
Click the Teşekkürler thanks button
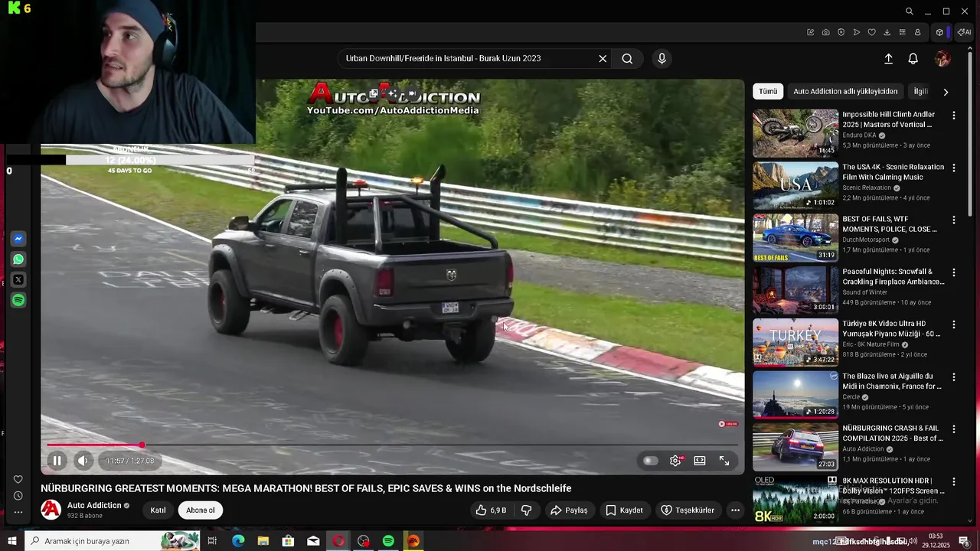click(688, 510)
